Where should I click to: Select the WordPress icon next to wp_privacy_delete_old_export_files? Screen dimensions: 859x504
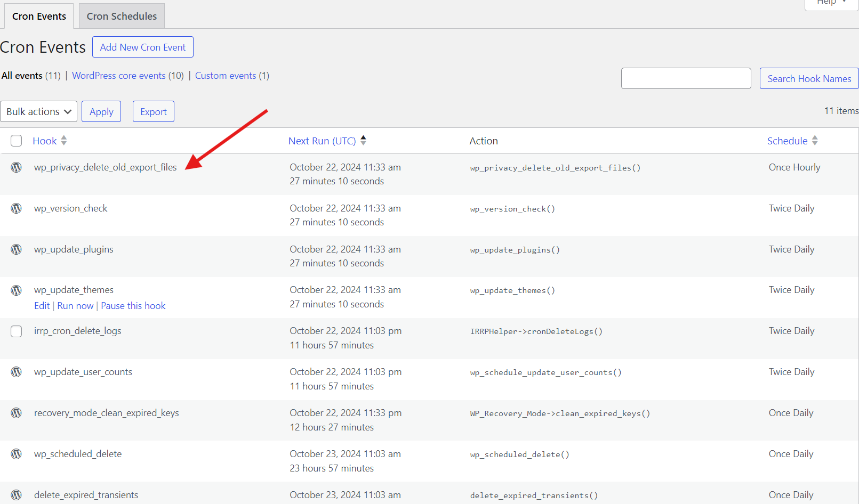16,167
